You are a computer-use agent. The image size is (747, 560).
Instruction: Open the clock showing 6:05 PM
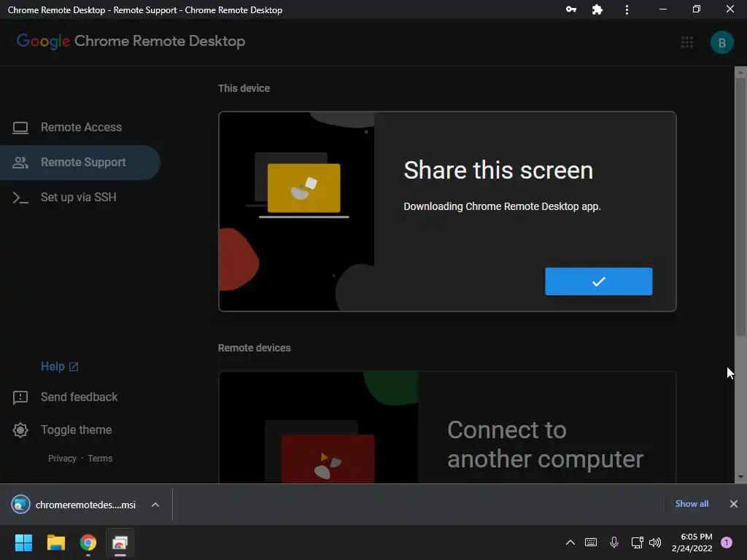692,542
